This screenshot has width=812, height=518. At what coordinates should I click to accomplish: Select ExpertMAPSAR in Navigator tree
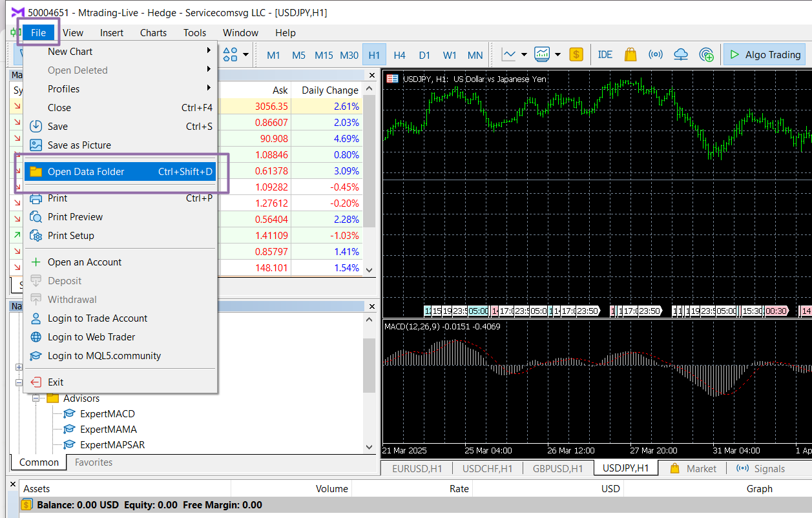point(112,445)
